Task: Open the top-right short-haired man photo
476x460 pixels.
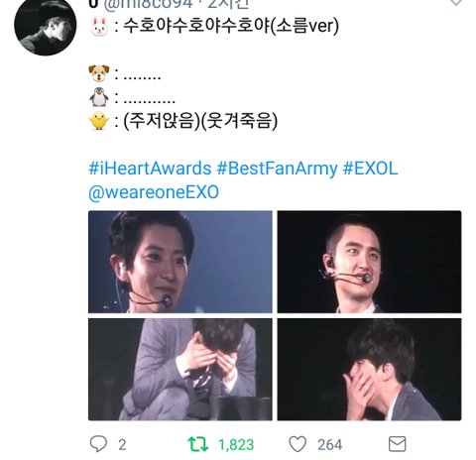Action: [369, 262]
